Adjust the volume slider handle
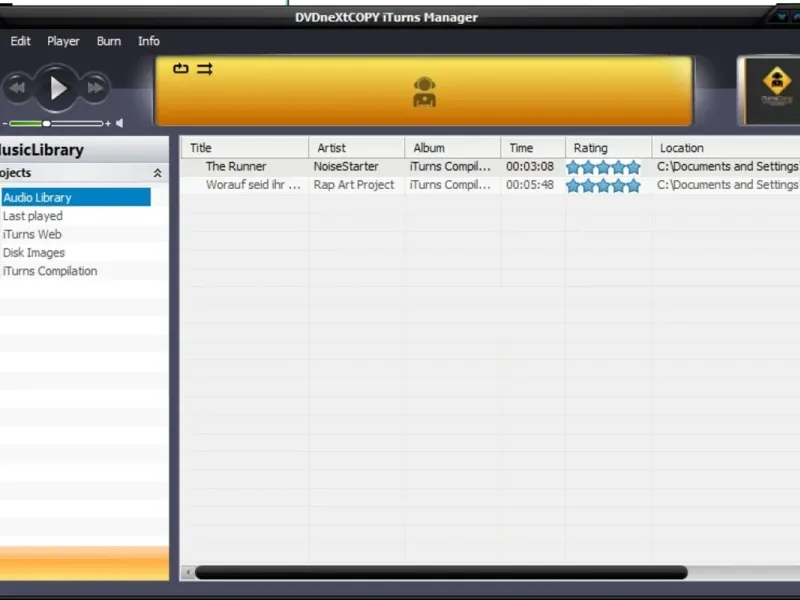 (46, 123)
